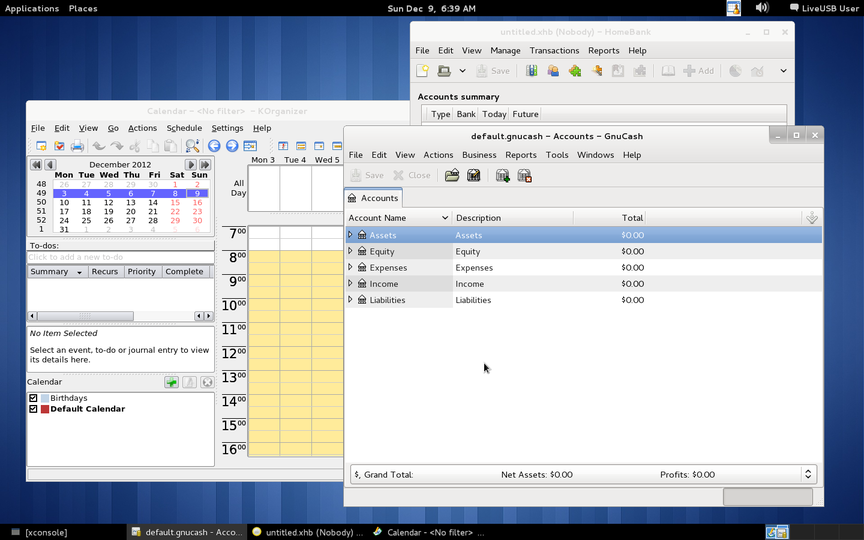Open the Grand Total summary dropdown
The height and width of the screenshot is (540, 864).
coord(808,474)
